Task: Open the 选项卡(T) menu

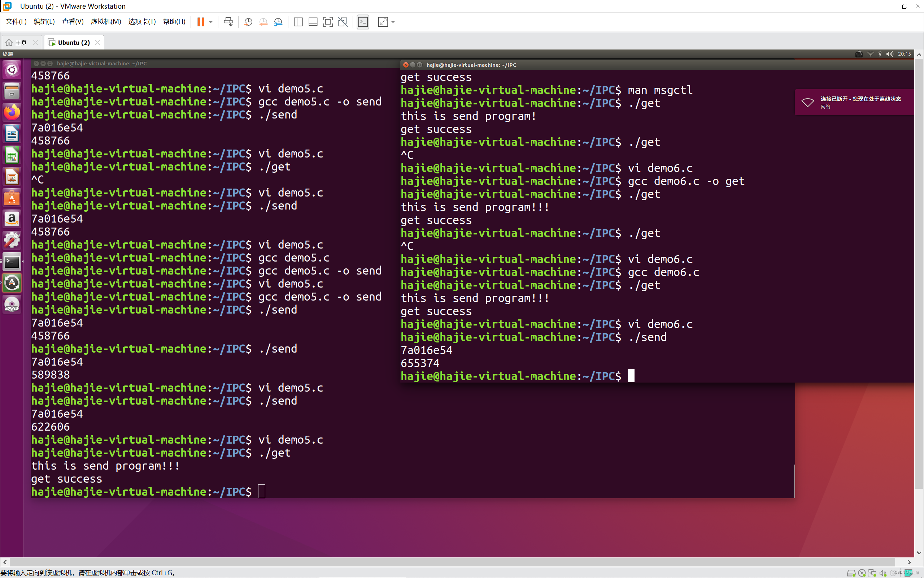Action: click(x=142, y=21)
